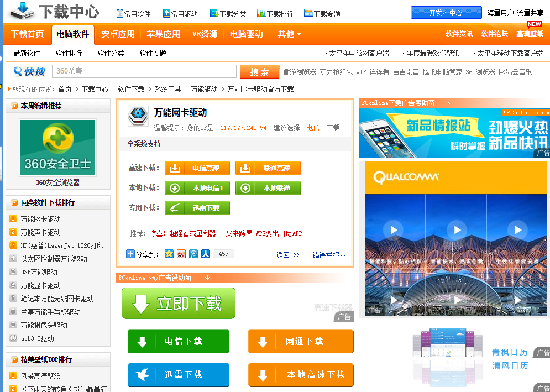
Task: Go to the 下载首页 tab
Action: coord(27,34)
